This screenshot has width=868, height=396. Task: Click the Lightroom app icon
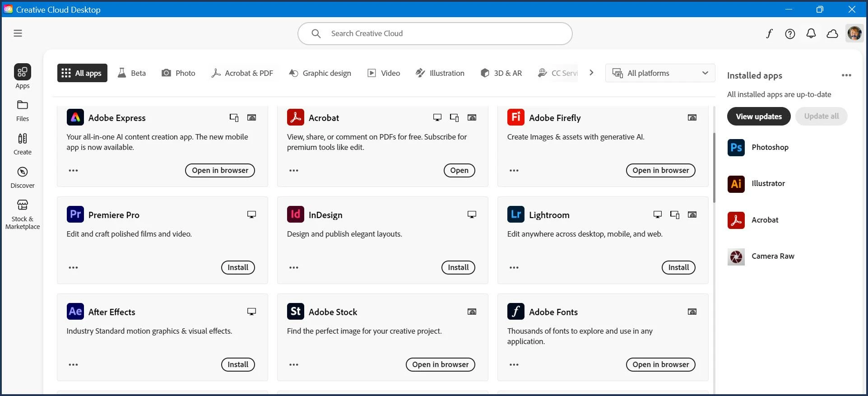click(516, 214)
